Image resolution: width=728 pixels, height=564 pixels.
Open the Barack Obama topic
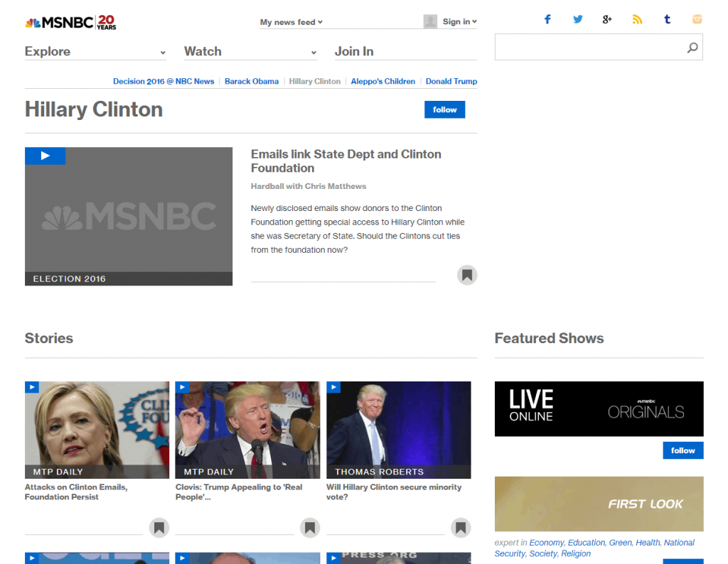252,81
